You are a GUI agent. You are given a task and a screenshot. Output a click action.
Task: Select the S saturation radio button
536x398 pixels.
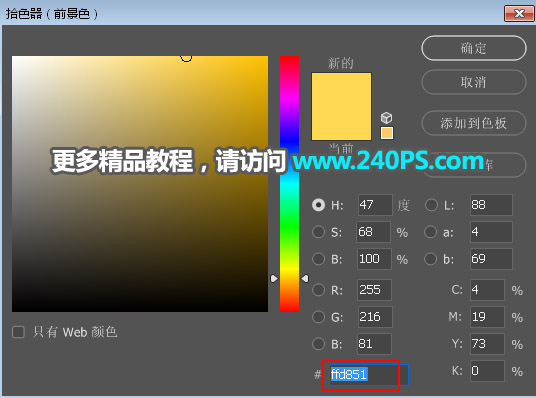(318, 232)
